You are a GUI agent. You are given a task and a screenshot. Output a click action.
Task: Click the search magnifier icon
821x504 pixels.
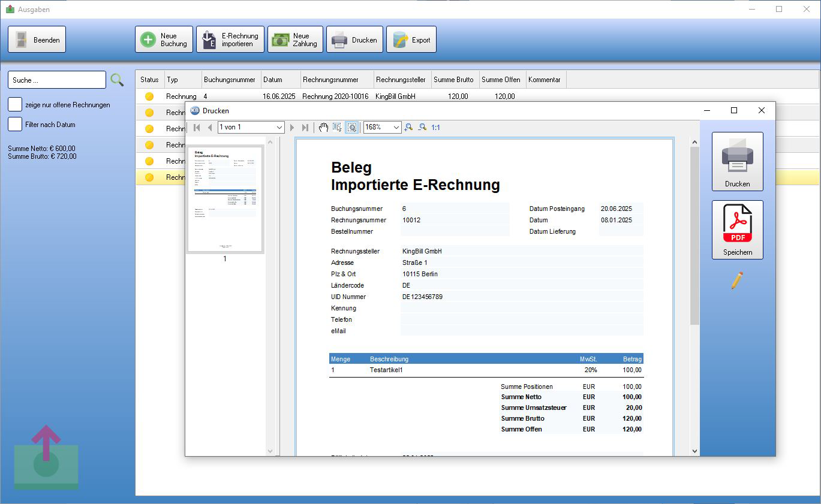117,80
